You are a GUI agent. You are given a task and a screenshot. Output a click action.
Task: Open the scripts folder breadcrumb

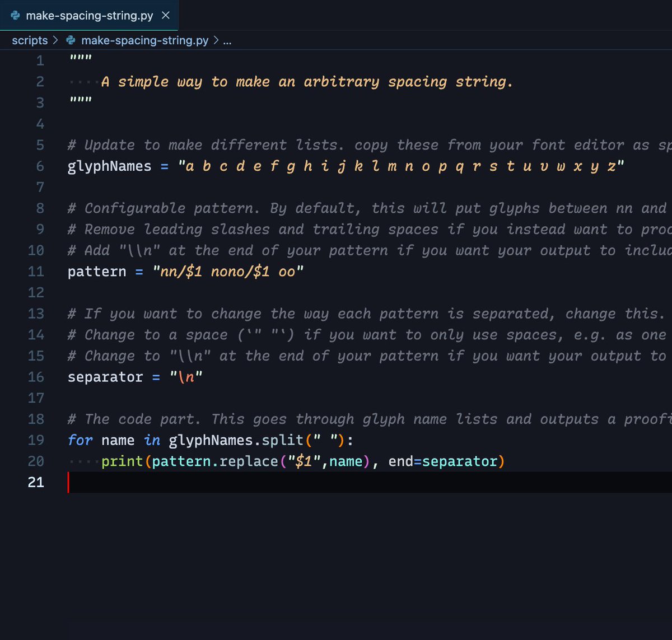click(x=30, y=40)
